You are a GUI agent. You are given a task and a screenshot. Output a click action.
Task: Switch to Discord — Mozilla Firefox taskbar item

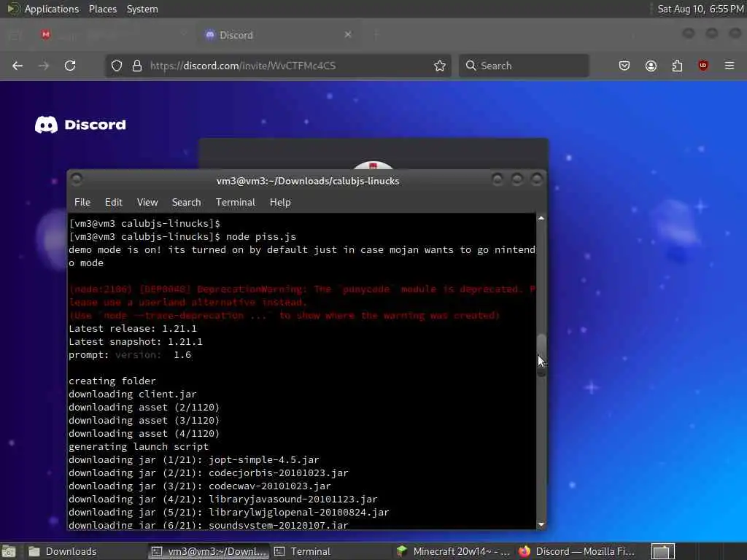578,551
